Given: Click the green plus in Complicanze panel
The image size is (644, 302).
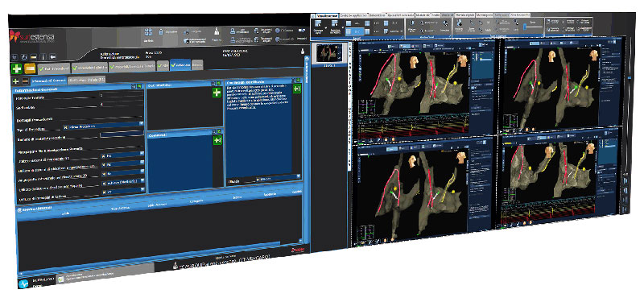Looking at the screenshot, I should [x=217, y=93].
